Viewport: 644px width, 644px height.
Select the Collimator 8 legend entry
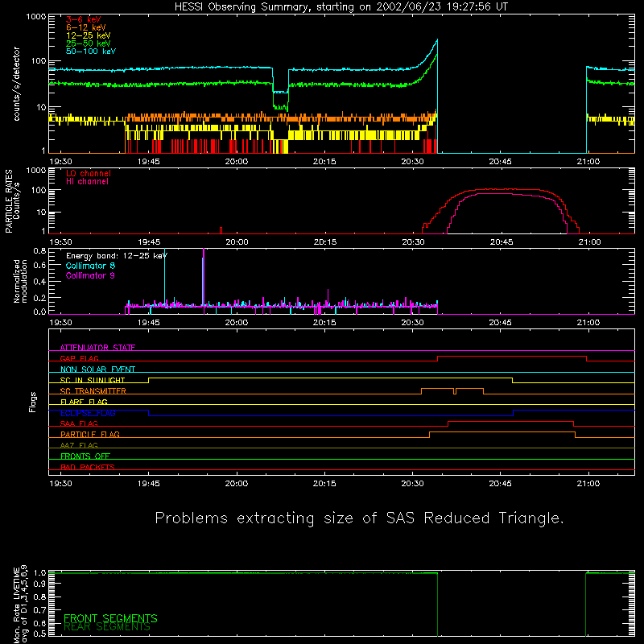(x=90, y=266)
